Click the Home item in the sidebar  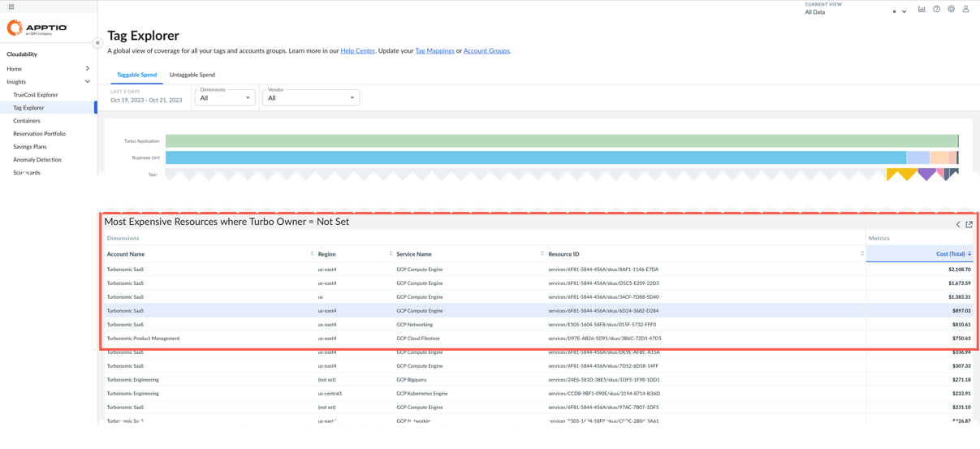coord(14,68)
